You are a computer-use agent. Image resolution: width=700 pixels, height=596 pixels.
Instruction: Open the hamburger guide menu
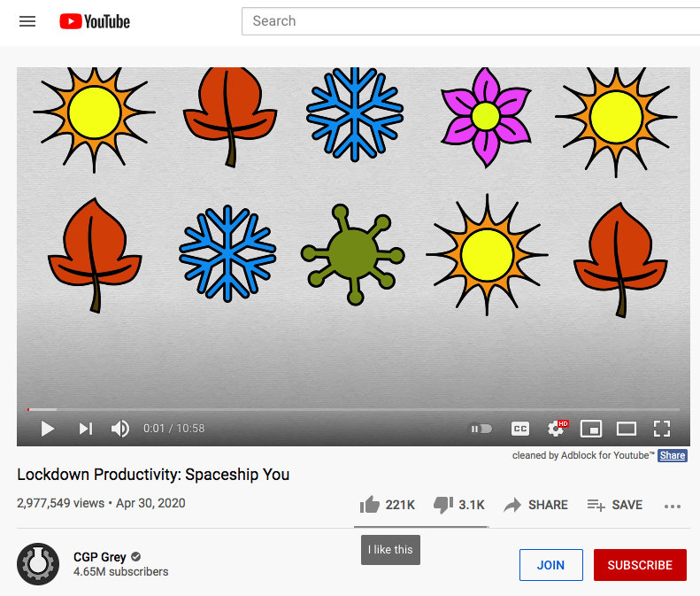(x=27, y=21)
